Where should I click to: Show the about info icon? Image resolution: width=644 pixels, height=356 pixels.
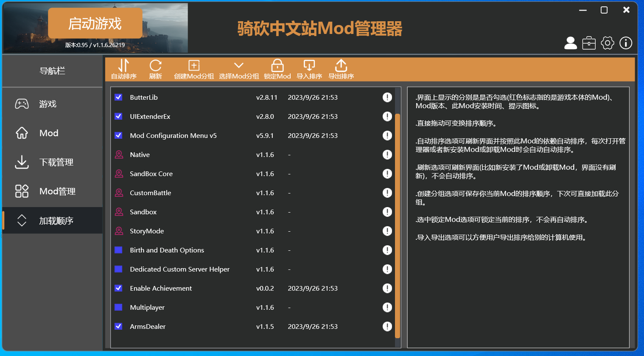point(626,43)
